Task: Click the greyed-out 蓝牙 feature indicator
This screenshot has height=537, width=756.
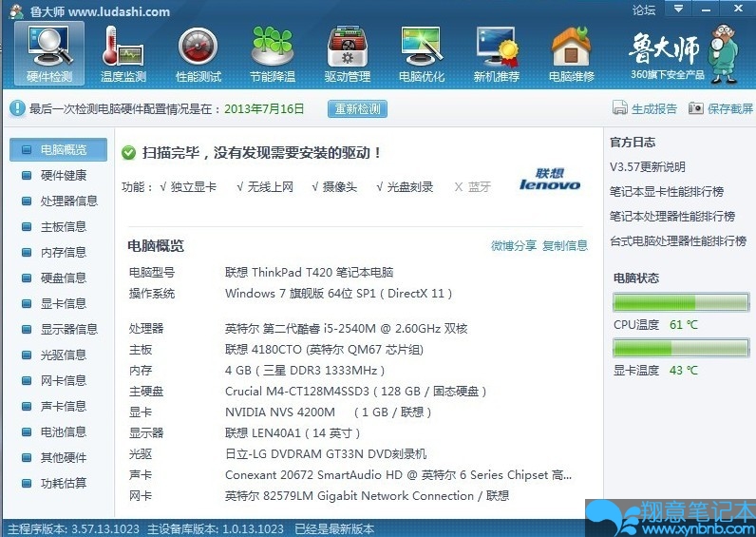Action: pos(473,186)
